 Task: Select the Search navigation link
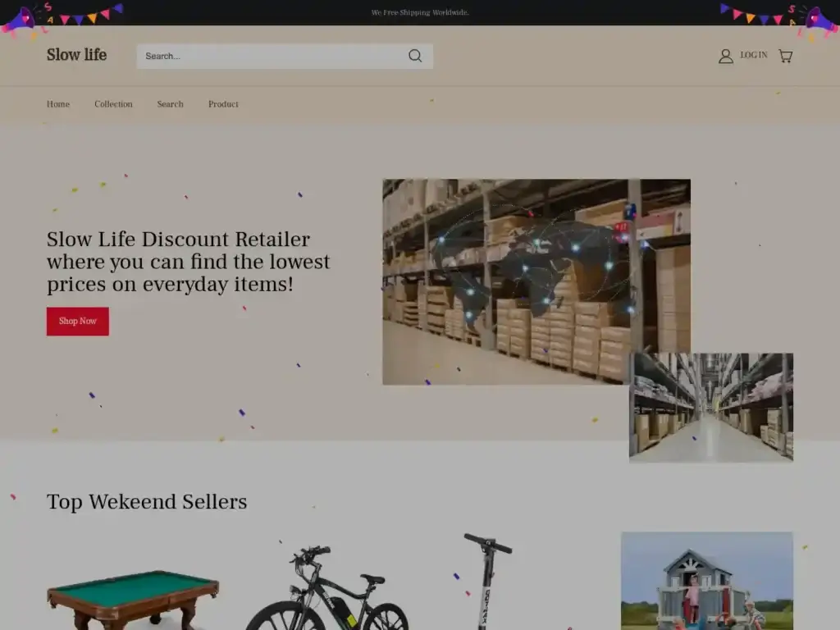170,104
